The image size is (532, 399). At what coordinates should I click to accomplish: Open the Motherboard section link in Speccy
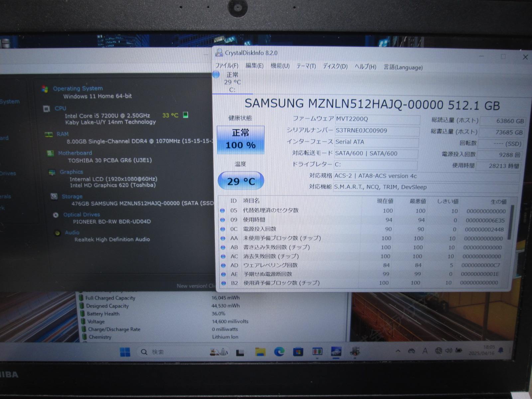75,153
